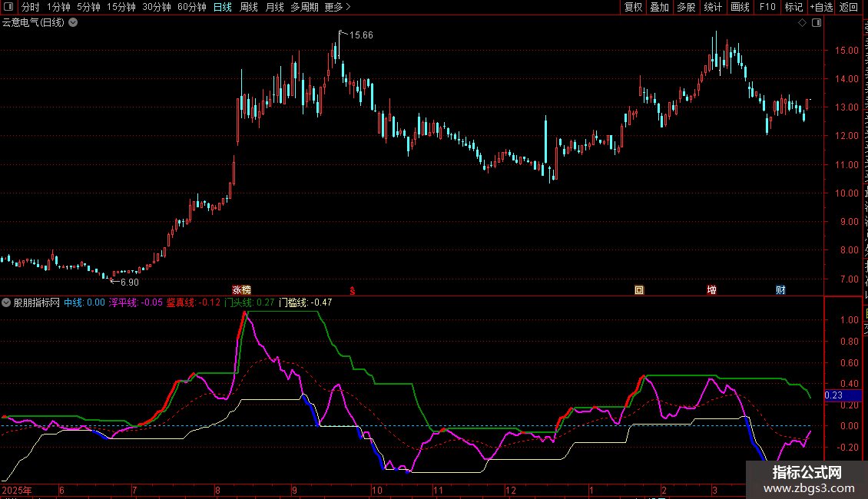
Task: Click the 中线: 0.00 indicator value
Action: coord(84,302)
